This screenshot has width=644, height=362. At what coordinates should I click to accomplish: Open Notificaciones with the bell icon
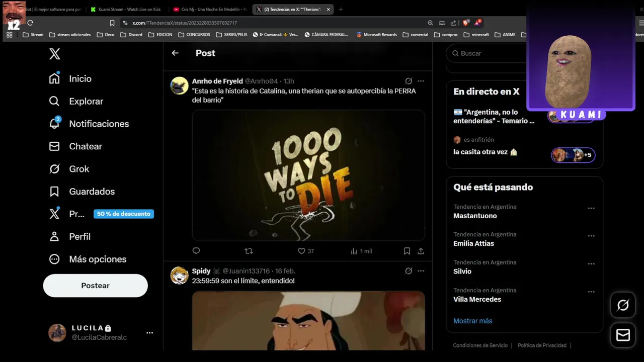89,124
